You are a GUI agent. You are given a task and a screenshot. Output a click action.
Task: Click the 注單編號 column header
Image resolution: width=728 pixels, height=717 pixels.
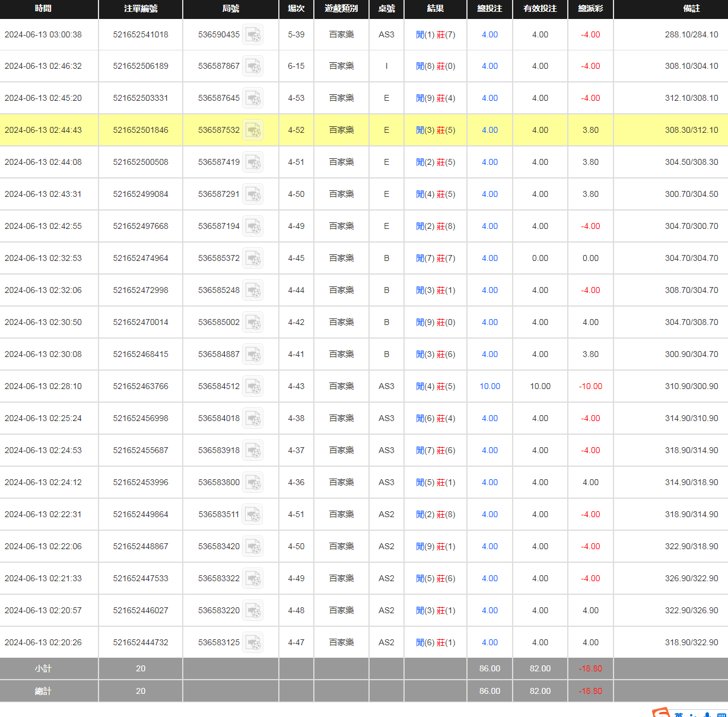141,8
